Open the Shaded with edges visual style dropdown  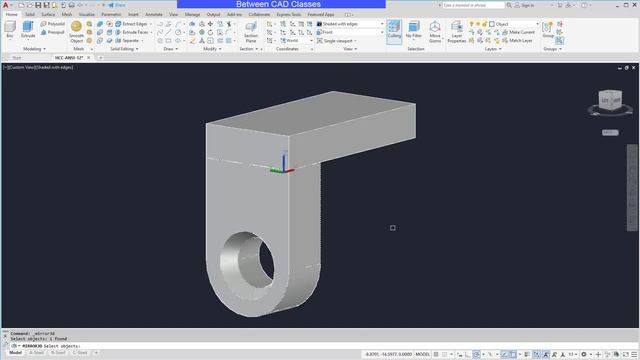point(350,24)
